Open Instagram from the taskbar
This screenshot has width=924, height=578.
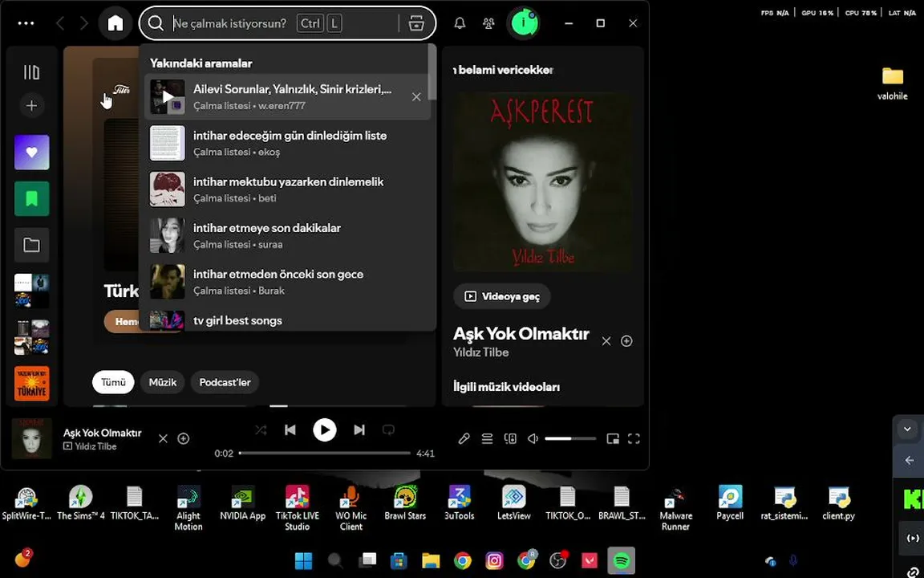[x=494, y=561]
